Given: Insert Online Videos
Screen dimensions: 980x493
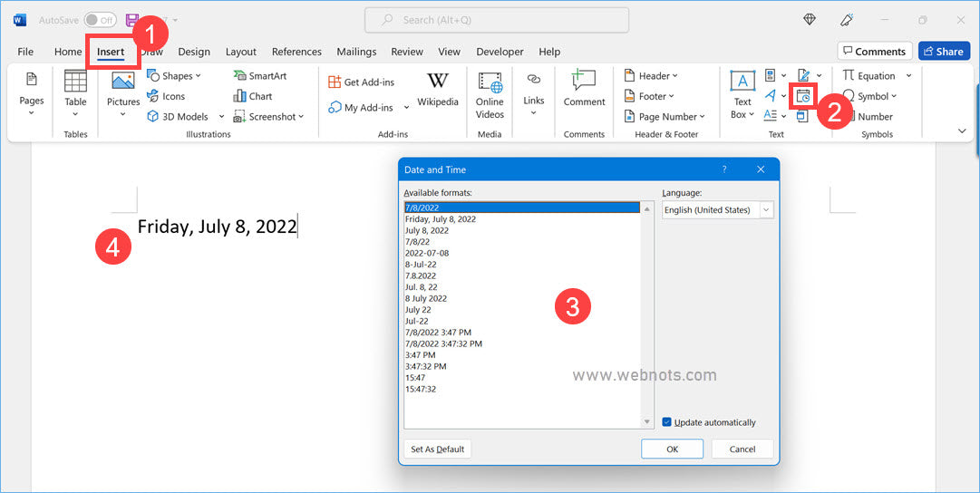Looking at the screenshot, I should pyautogui.click(x=490, y=95).
